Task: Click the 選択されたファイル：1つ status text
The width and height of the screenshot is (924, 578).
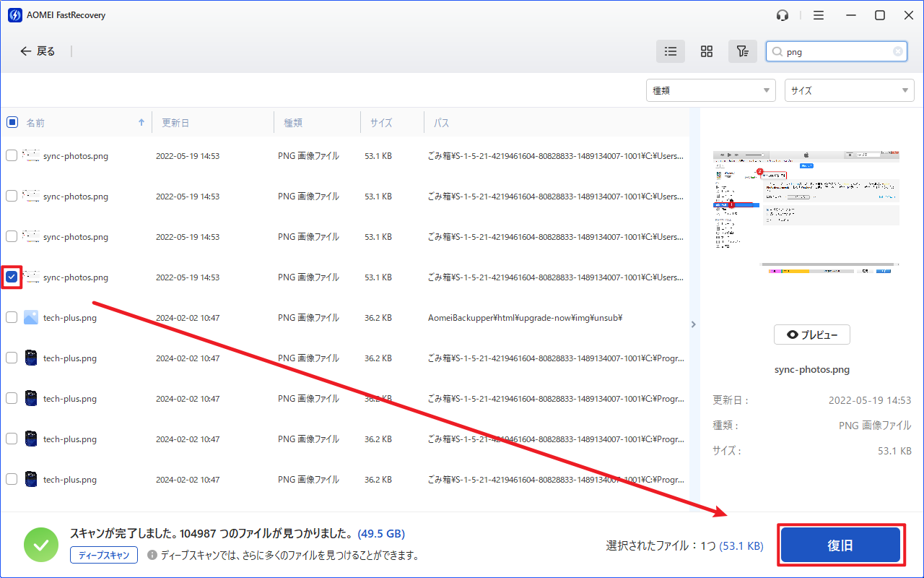Action: click(x=661, y=546)
